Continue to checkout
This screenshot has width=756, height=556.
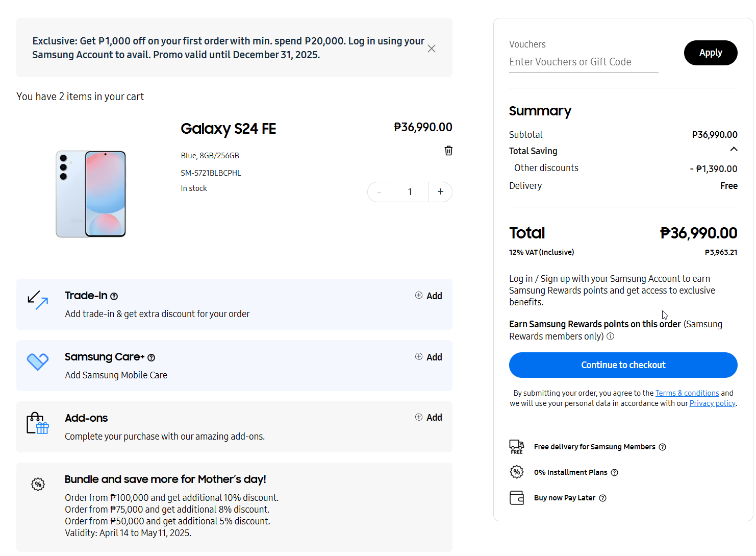tap(623, 365)
